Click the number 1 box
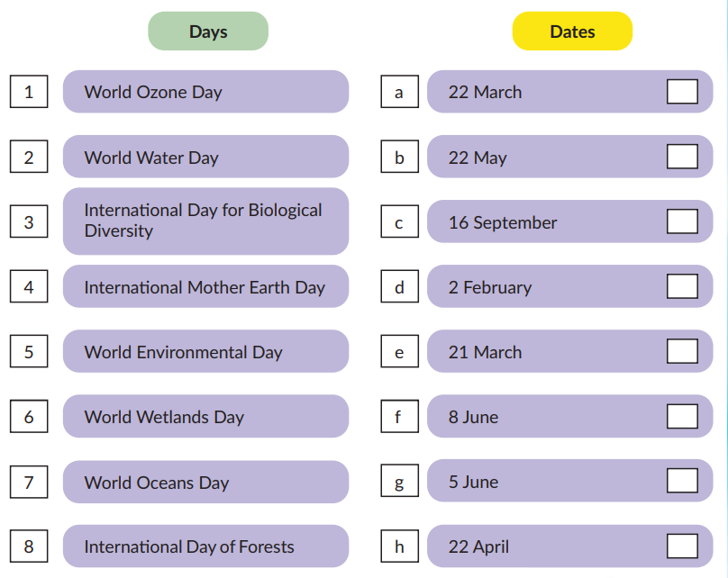 [29, 92]
